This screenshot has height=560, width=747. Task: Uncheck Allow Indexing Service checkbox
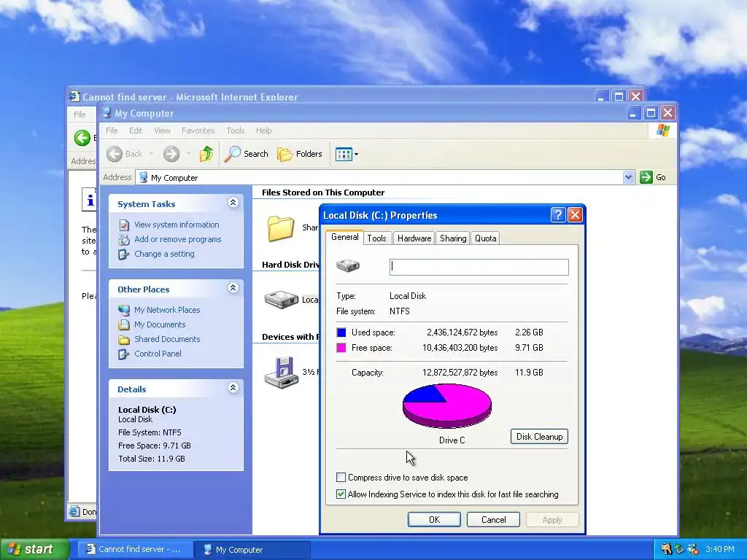(x=341, y=494)
